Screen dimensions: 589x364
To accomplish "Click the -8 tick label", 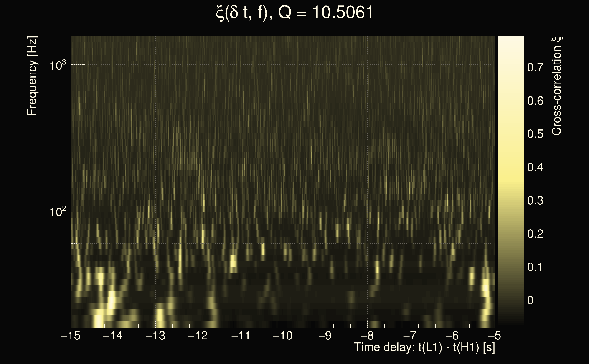I will pyautogui.click(x=367, y=336).
